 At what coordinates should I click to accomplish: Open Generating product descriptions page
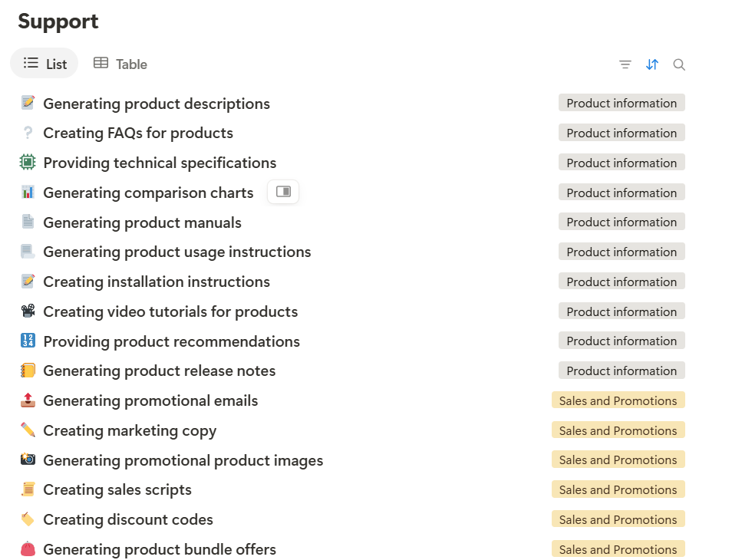tap(157, 104)
